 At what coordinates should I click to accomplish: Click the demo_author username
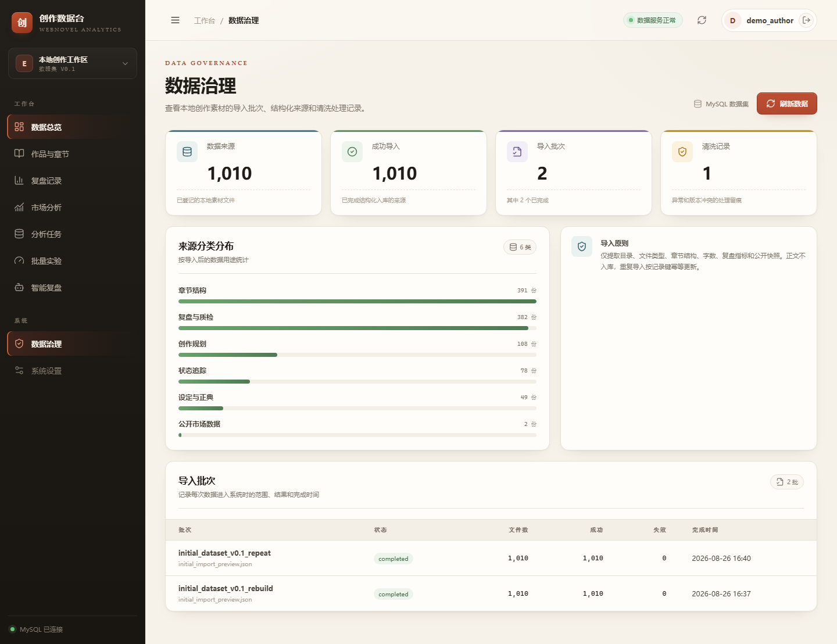770,20
